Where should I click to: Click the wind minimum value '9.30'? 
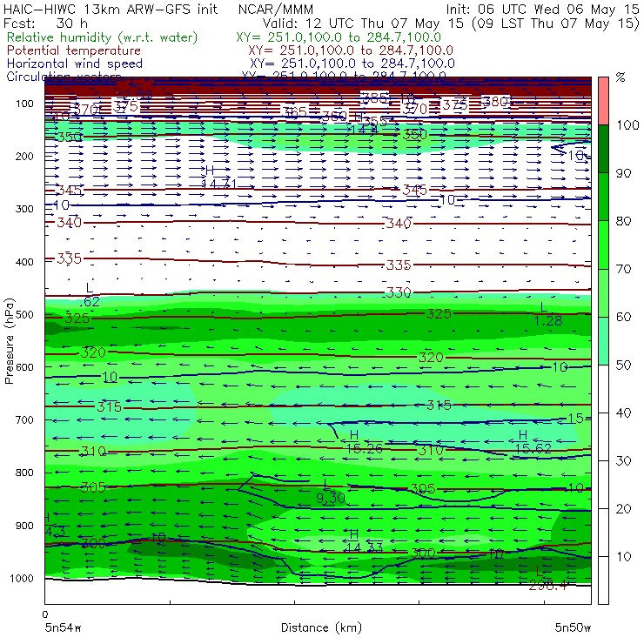point(331,498)
